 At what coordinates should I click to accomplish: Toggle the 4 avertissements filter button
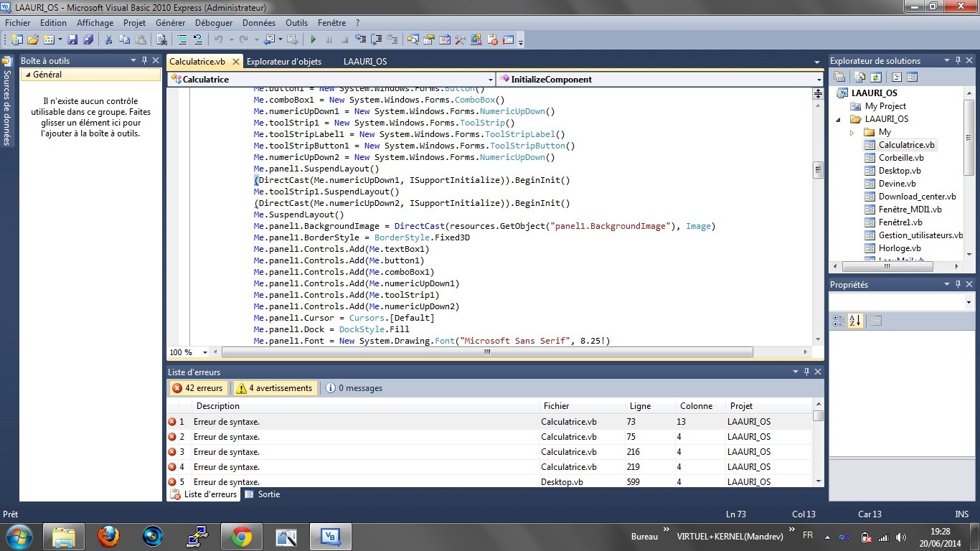pyautogui.click(x=274, y=388)
